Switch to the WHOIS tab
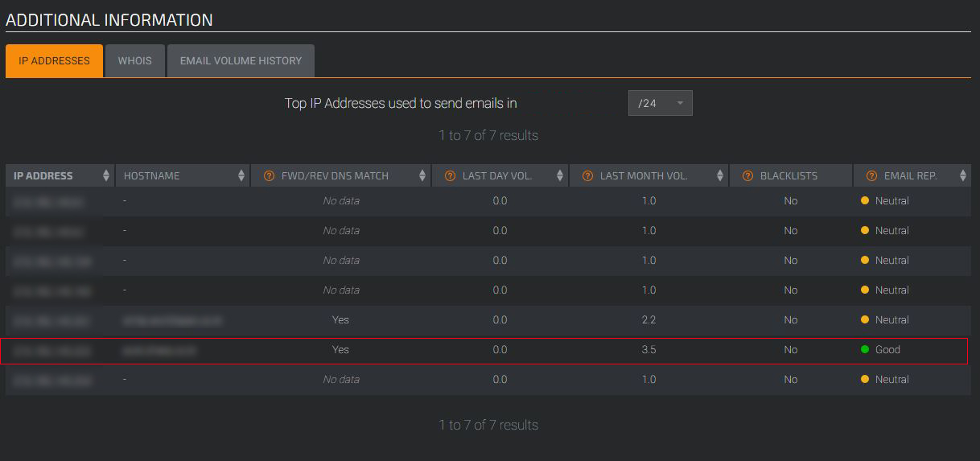The width and height of the screenshot is (980, 461). click(134, 61)
